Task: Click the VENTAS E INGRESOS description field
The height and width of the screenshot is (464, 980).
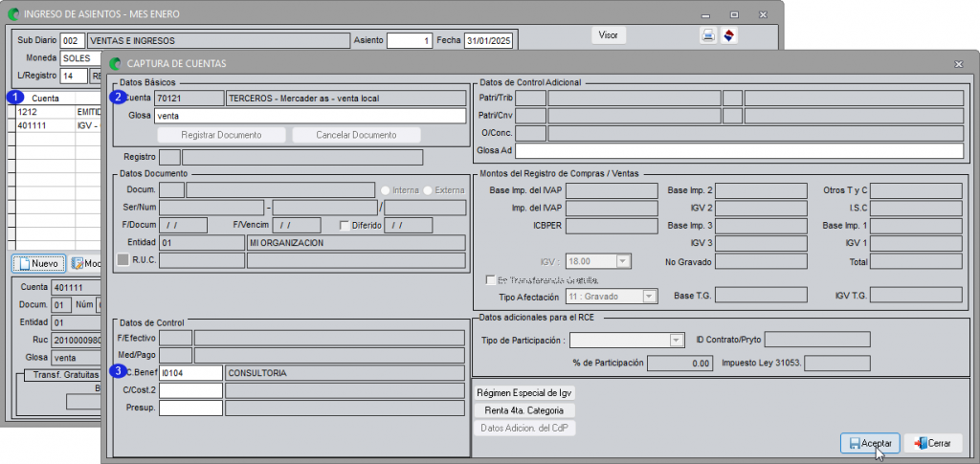Action: pos(218,40)
